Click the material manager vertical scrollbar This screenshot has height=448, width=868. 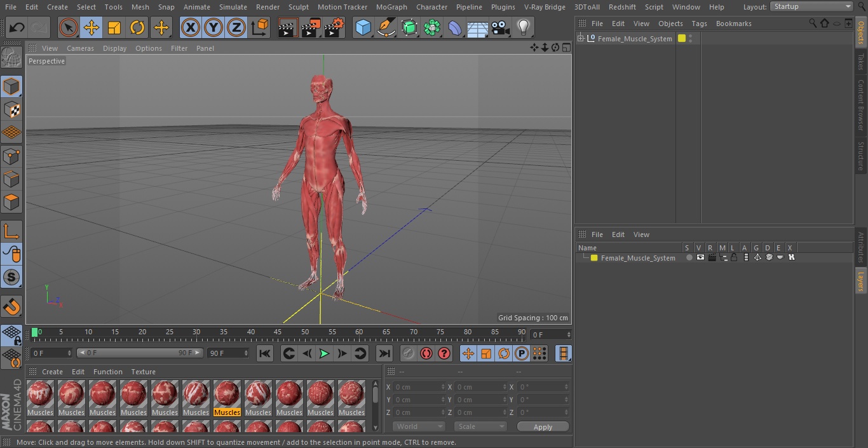coord(376,405)
